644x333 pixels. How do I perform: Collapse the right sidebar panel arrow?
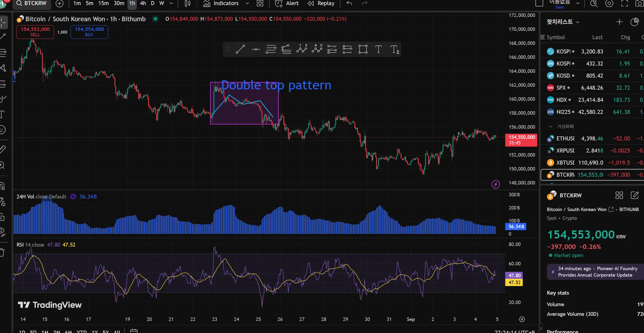pos(540,328)
